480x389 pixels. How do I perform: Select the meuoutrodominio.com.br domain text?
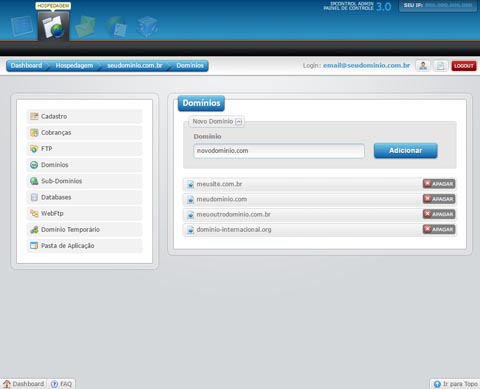tap(234, 215)
